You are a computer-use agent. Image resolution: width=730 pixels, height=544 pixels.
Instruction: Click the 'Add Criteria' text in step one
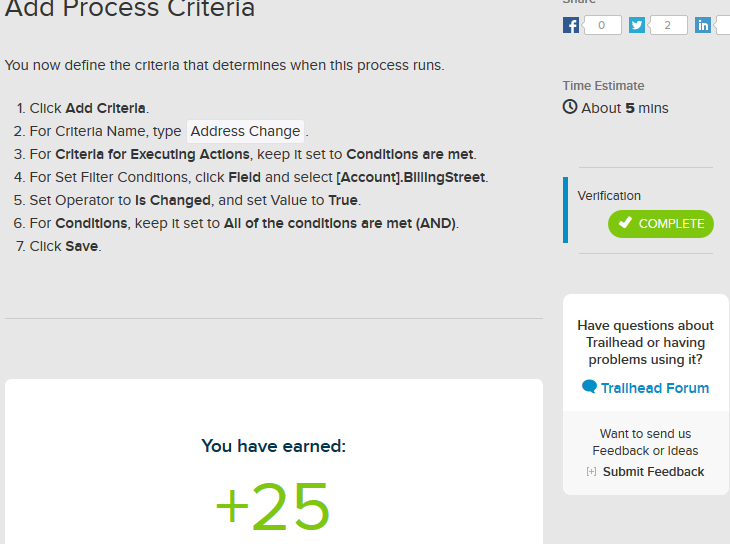click(x=106, y=108)
